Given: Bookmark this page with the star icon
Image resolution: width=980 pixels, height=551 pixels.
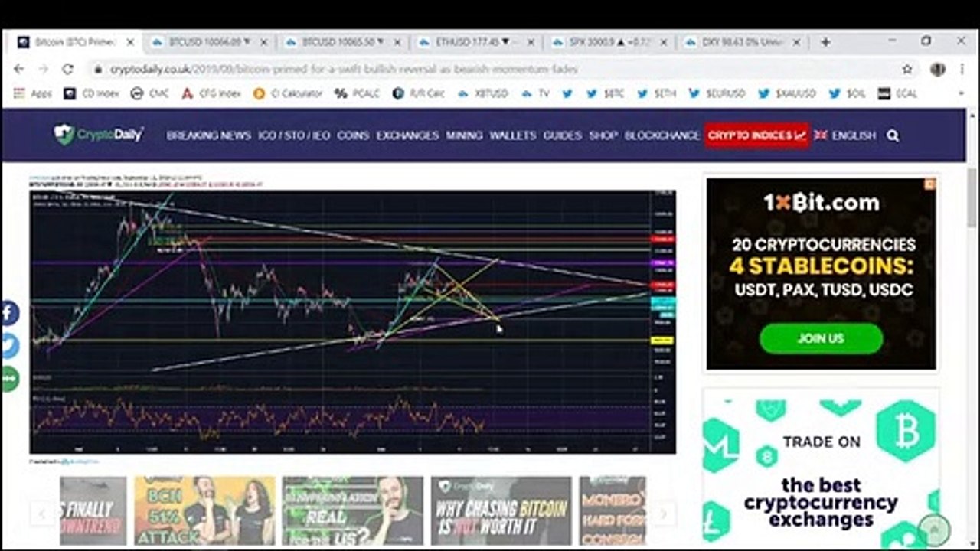Looking at the screenshot, I should 907,69.
